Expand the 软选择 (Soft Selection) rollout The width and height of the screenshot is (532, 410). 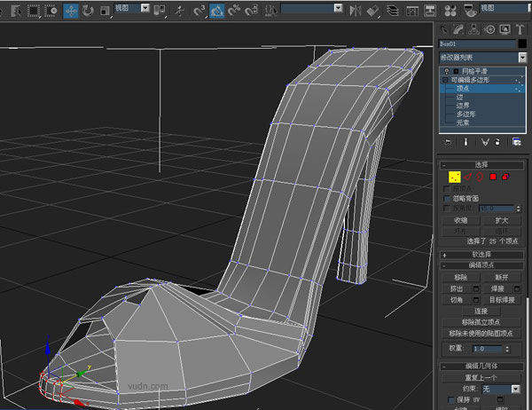pos(483,254)
